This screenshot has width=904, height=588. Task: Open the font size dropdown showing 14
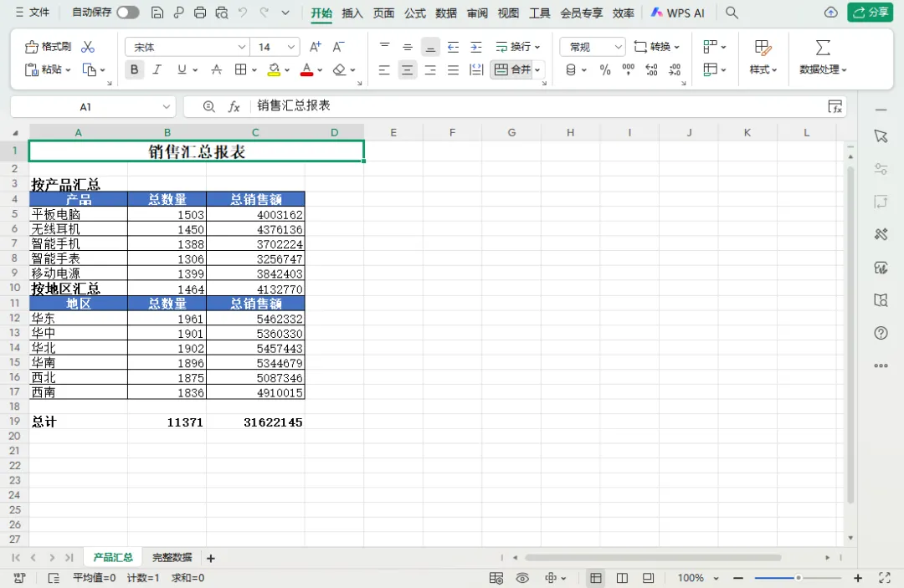pos(291,47)
